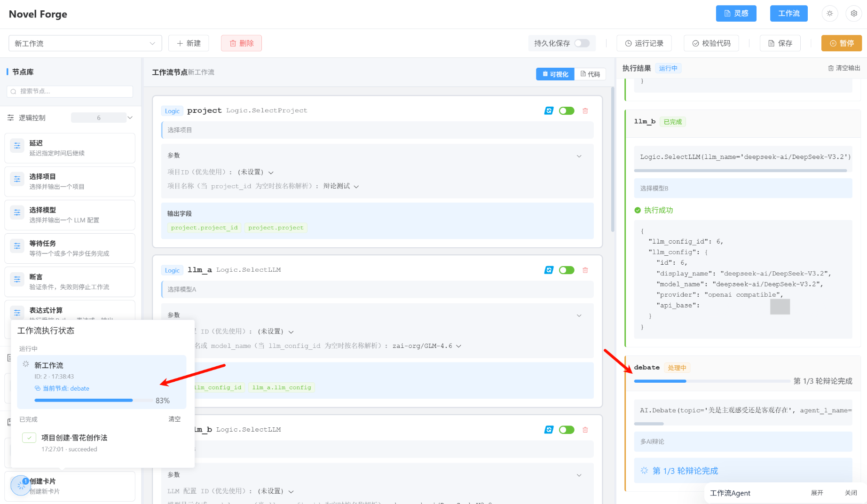The image size is (867, 504).
Task: Click the 延迟 node icon
Action: click(x=17, y=146)
